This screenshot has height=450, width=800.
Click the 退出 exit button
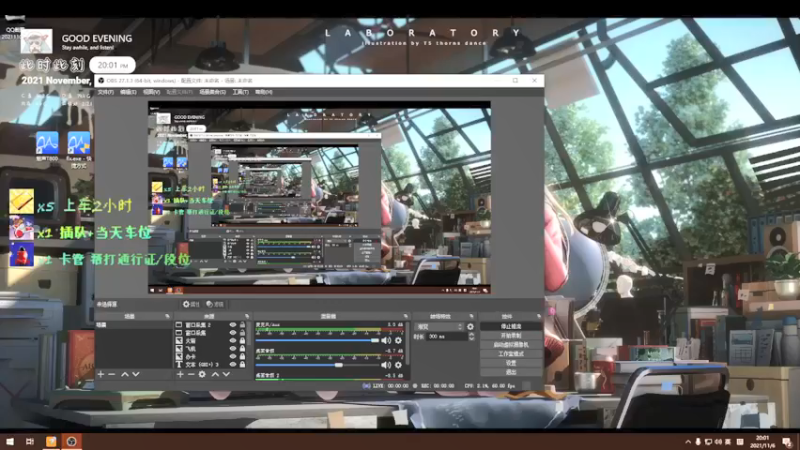[511, 372]
